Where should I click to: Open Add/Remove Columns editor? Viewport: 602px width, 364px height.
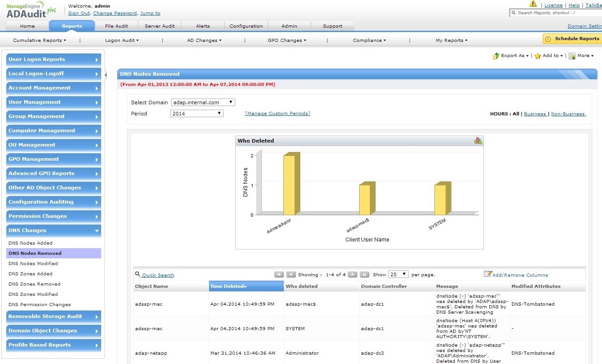click(516, 275)
